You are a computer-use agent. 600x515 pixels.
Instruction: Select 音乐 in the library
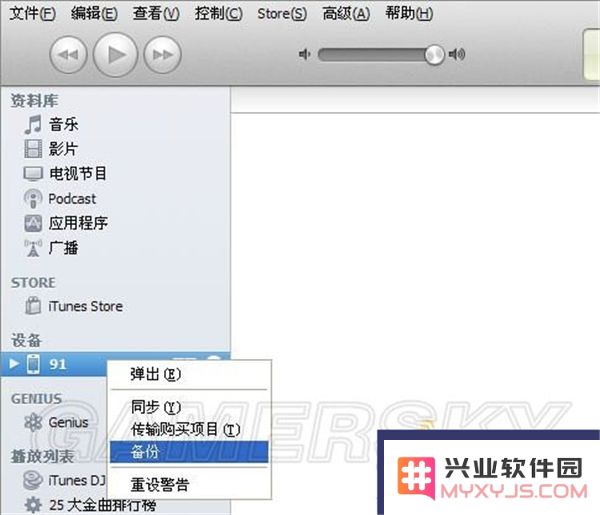click(63, 125)
